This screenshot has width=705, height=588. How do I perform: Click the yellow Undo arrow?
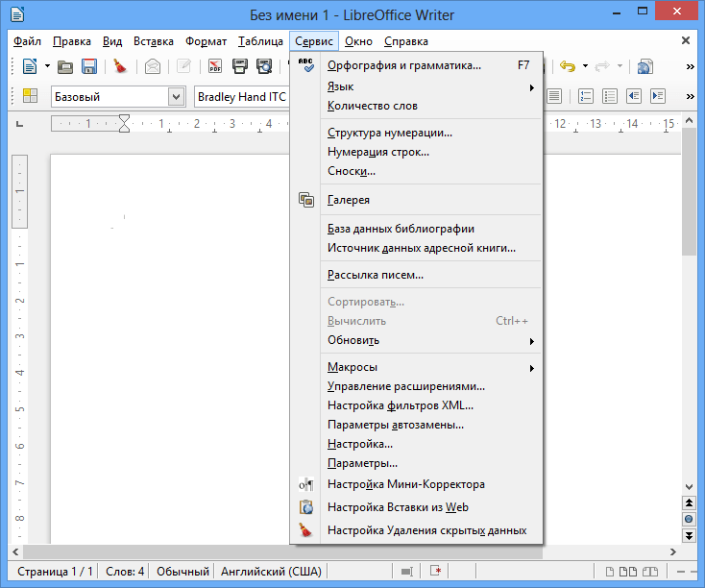point(568,66)
